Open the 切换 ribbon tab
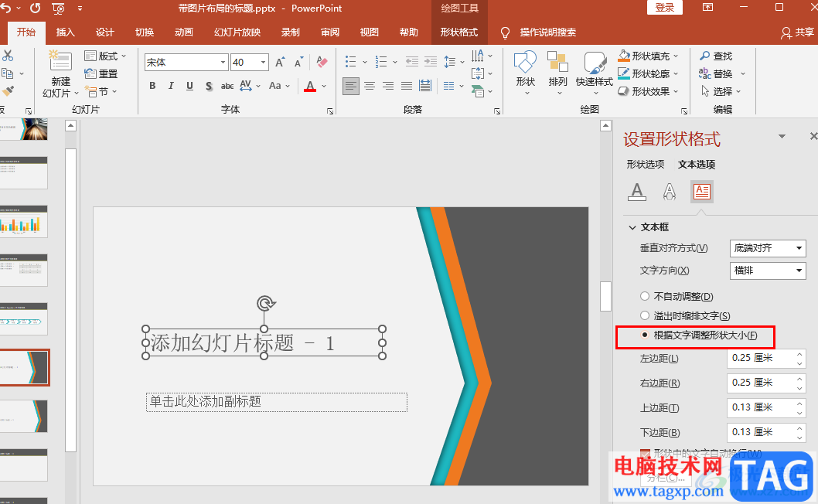 click(x=145, y=32)
